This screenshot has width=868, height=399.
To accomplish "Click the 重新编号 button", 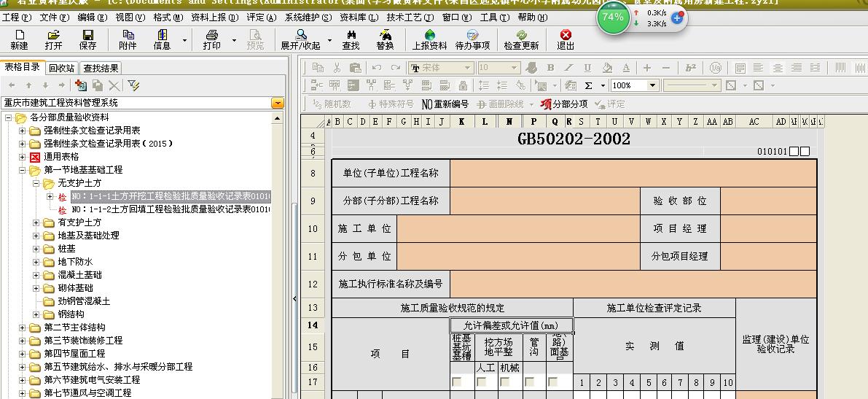I will 445,104.
